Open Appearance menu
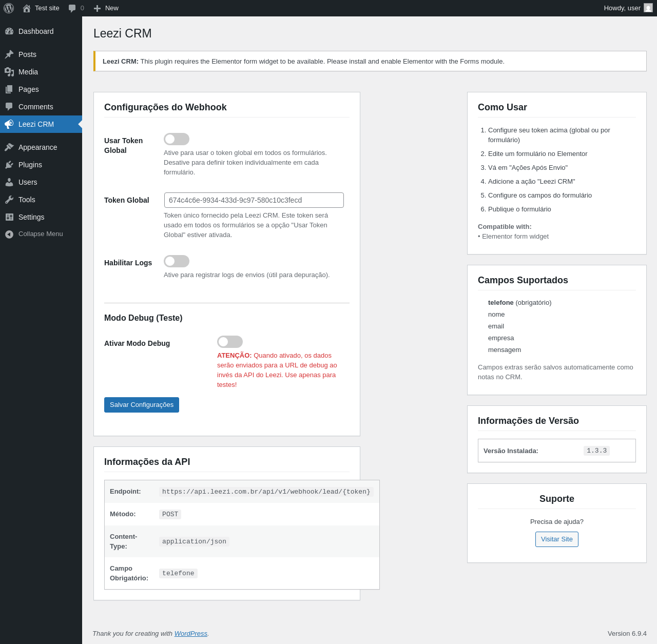Image resolution: width=657 pixels, height=644 pixels. [x=41, y=147]
